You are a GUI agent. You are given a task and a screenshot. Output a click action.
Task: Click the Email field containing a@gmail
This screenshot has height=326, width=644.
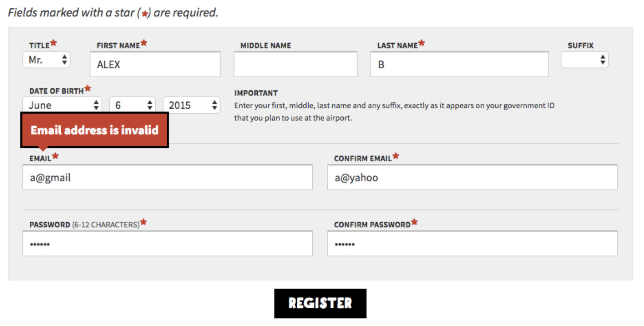(x=167, y=178)
